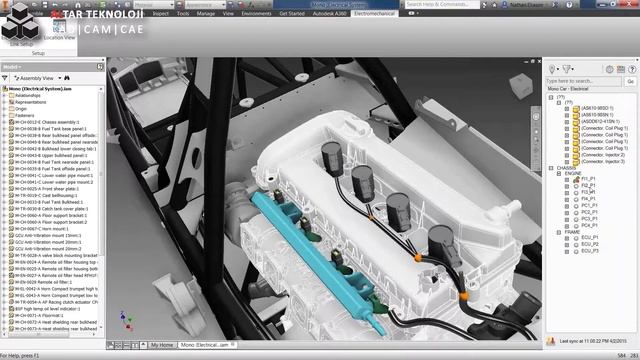Screen dimensions: 640x360
Task: Expand the Relationships folder in Model browser
Action: (x=4, y=96)
